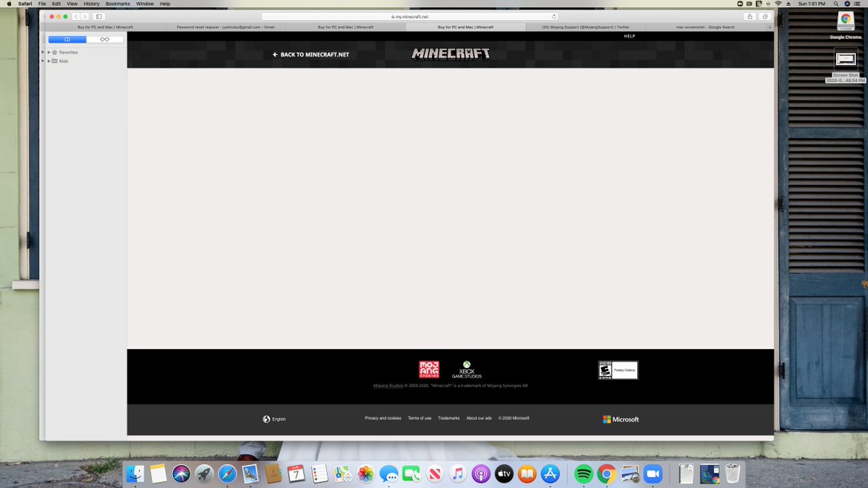The width and height of the screenshot is (868, 488).
Task: Open the Mojang Studios footer link
Action: point(388,385)
